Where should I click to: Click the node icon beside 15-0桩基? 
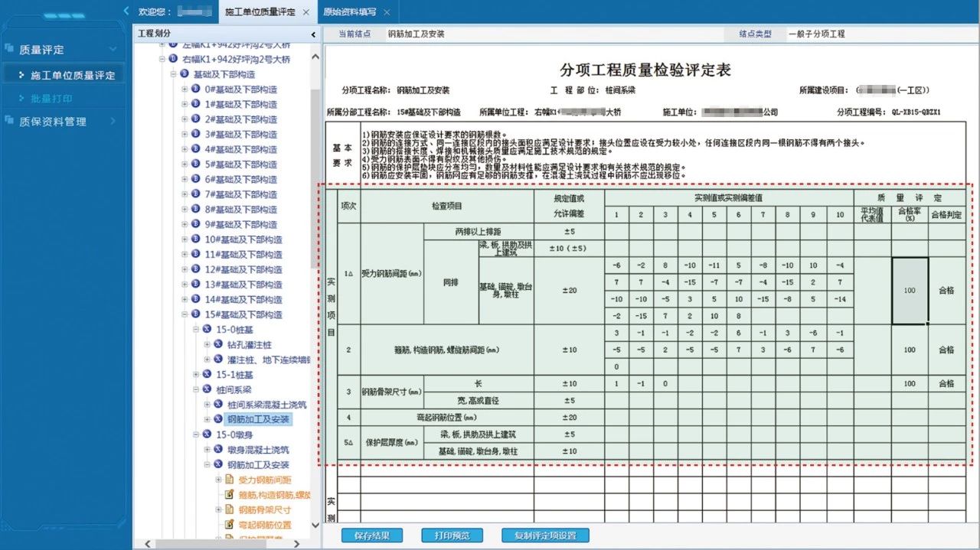pyautogui.click(x=207, y=330)
